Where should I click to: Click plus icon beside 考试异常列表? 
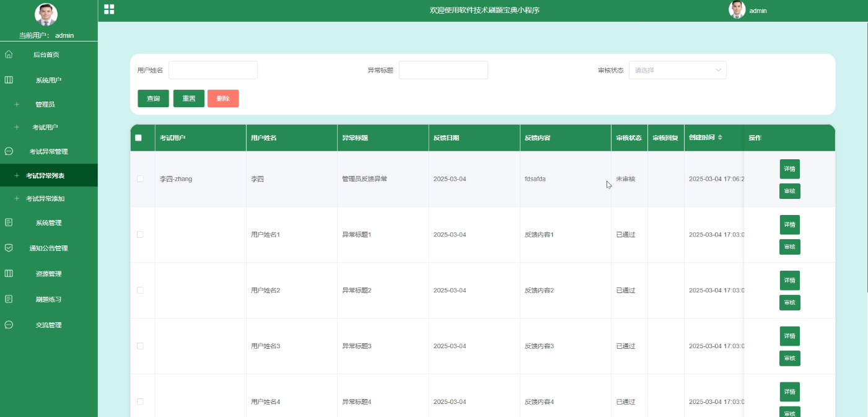click(x=17, y=176)
